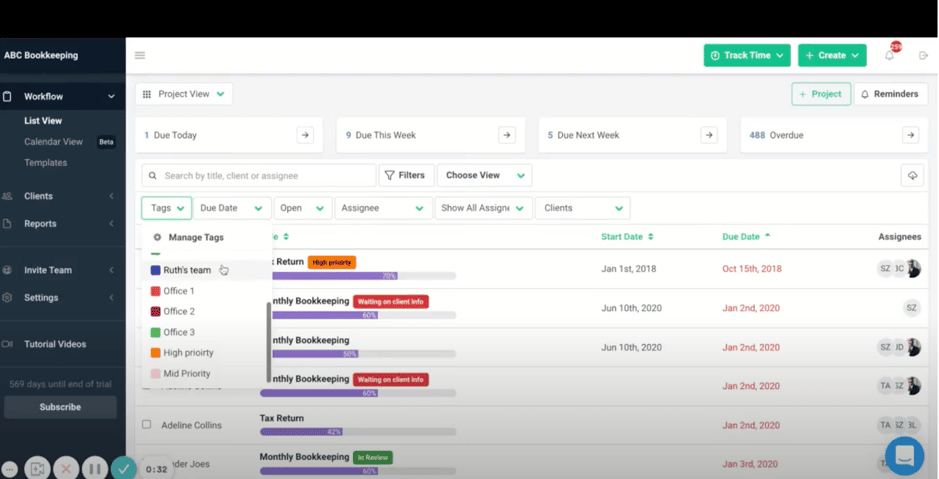Expand the Clients sidebar section
939x479 pixels.
point(111,196)
